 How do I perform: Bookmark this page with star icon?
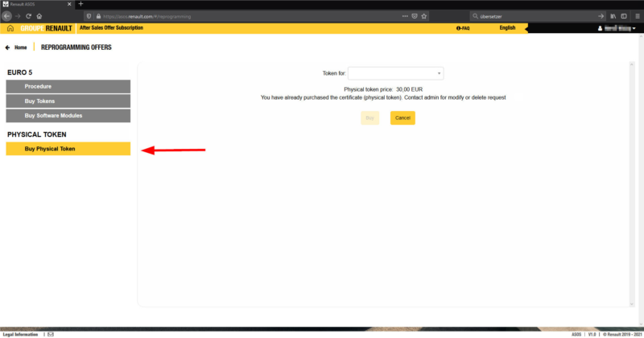click(424, 16)
